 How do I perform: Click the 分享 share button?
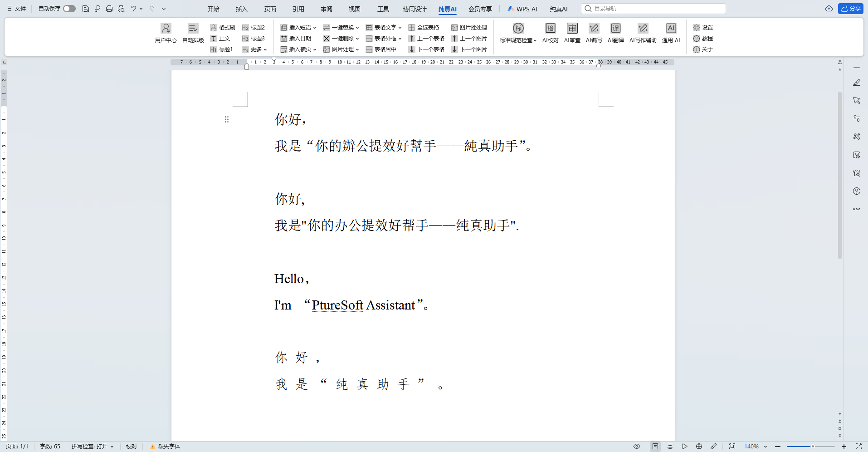(851, 9)
